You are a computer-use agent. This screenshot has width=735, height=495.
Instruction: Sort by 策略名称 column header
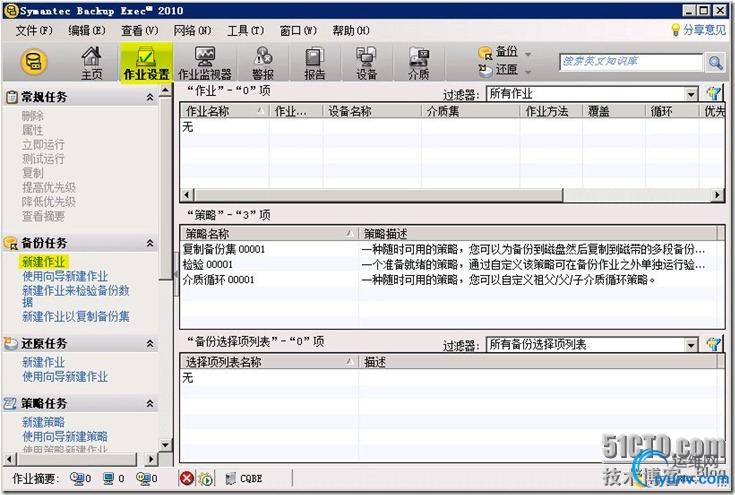[269, 234]
